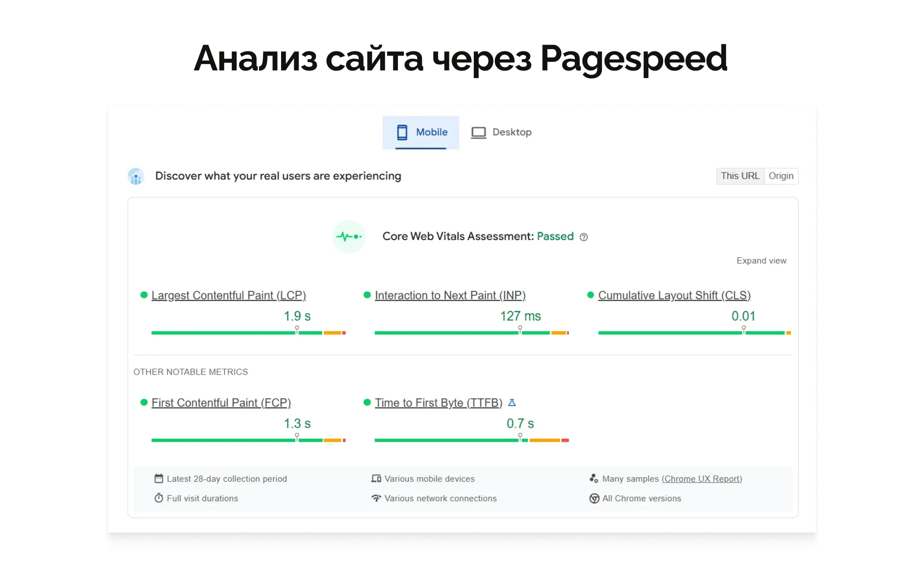Click the Chrome versions icon
924x566 pixels.
(594, 498)
